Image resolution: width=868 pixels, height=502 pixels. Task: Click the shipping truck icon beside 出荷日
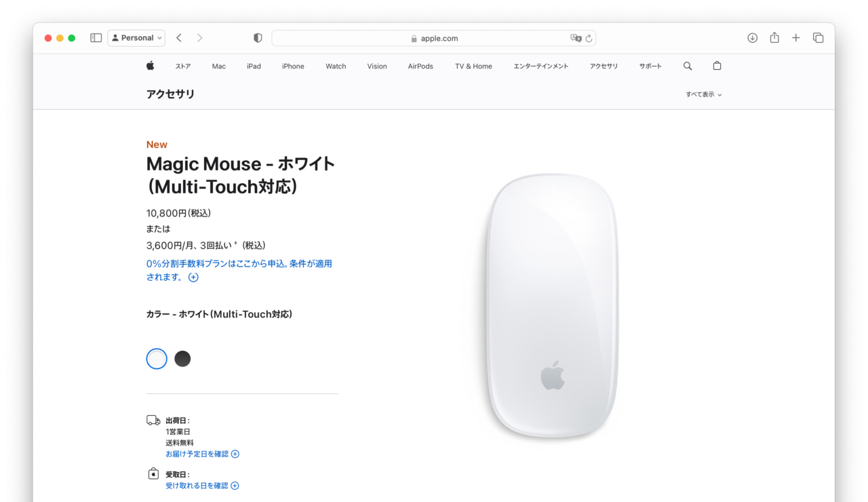coord(153,420)
